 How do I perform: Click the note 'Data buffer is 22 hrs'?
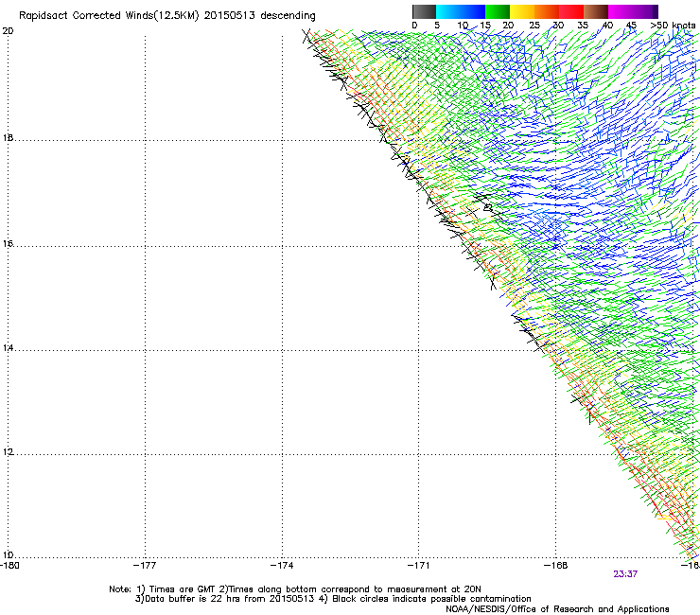(x=193, y=599)
